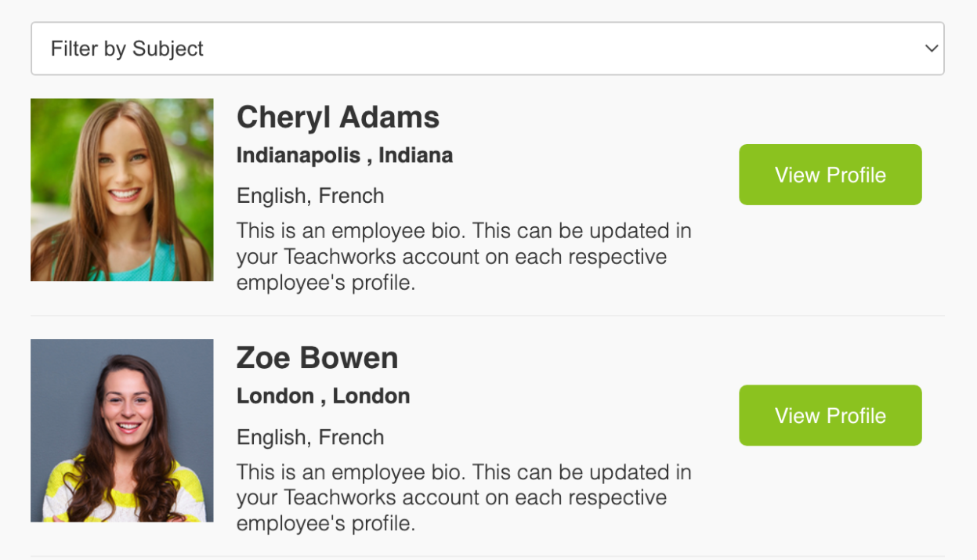
Task: Click Zoe Bowen's employee bio paragraph
Action: point(464,498)
